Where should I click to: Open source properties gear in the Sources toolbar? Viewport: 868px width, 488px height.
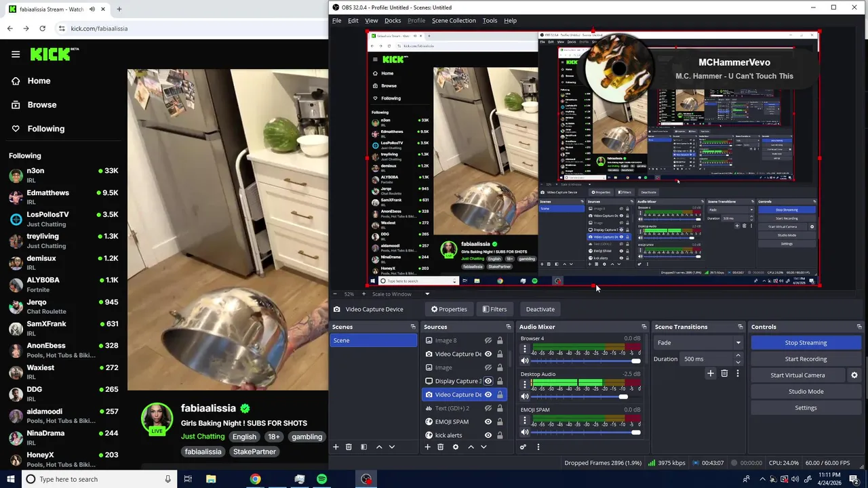click(x=456, y=447)
